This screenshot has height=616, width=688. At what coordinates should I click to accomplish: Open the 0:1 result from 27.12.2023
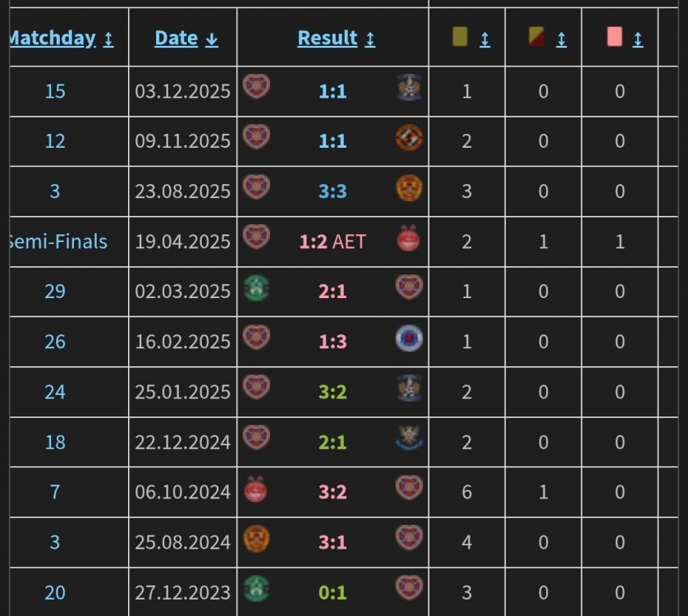[333, 591]
